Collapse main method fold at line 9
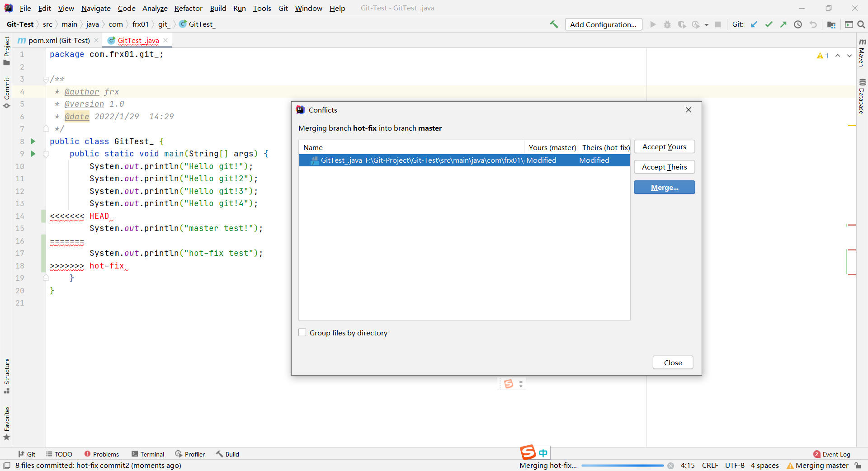 (x=46, y=154)
